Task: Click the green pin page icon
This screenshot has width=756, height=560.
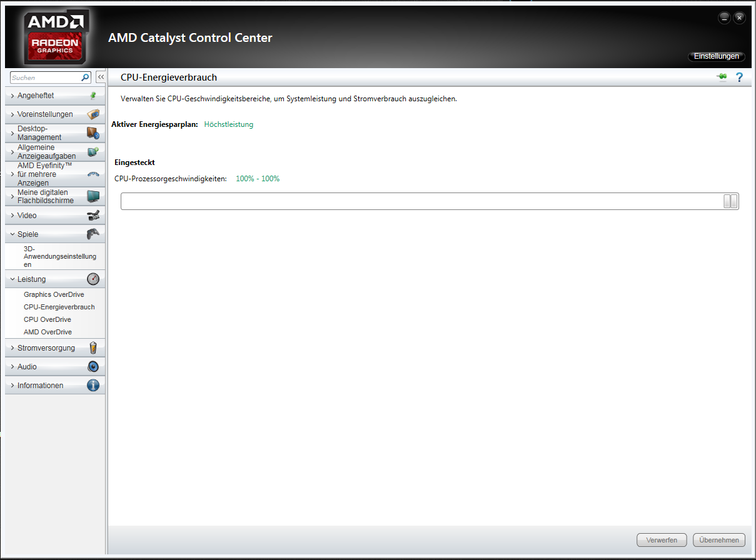Action: click(722, 77)
